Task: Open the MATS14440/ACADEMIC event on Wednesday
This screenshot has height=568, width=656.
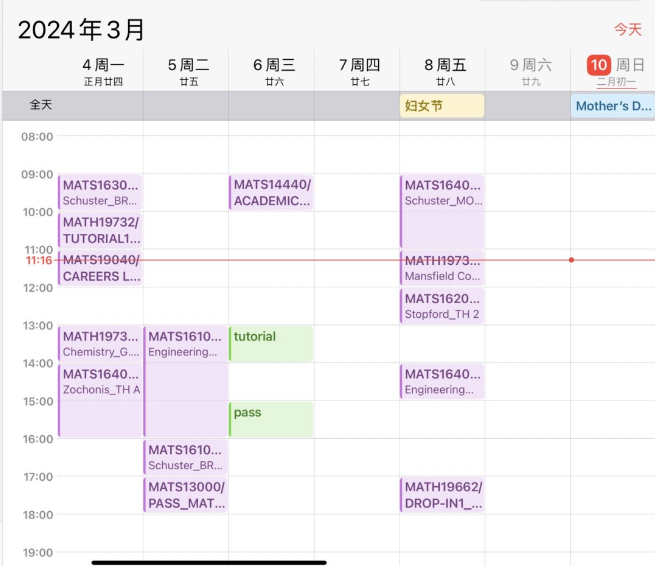Action: tap(271, 193)
